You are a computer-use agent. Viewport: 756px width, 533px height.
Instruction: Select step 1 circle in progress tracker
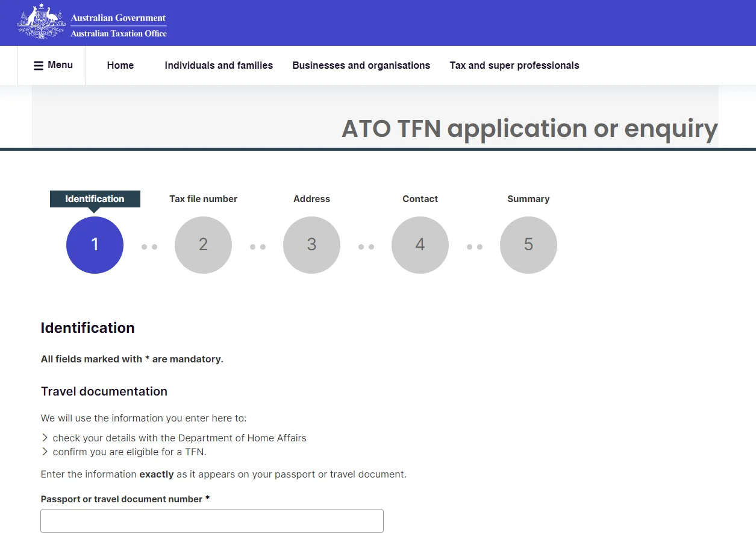(95, 245)
